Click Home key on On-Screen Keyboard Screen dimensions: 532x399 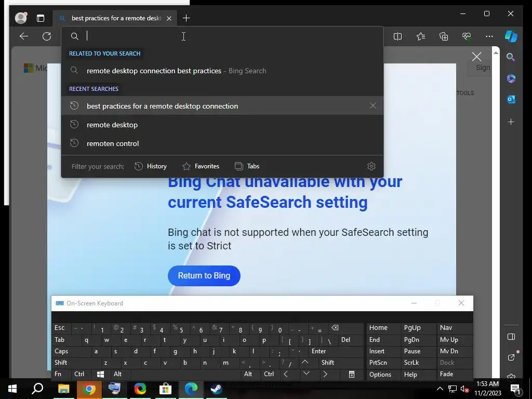click(383, 328)
